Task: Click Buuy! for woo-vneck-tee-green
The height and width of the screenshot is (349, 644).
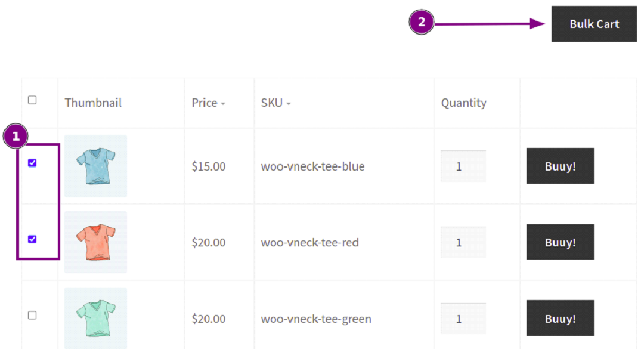Action: [x=560, y=318]
